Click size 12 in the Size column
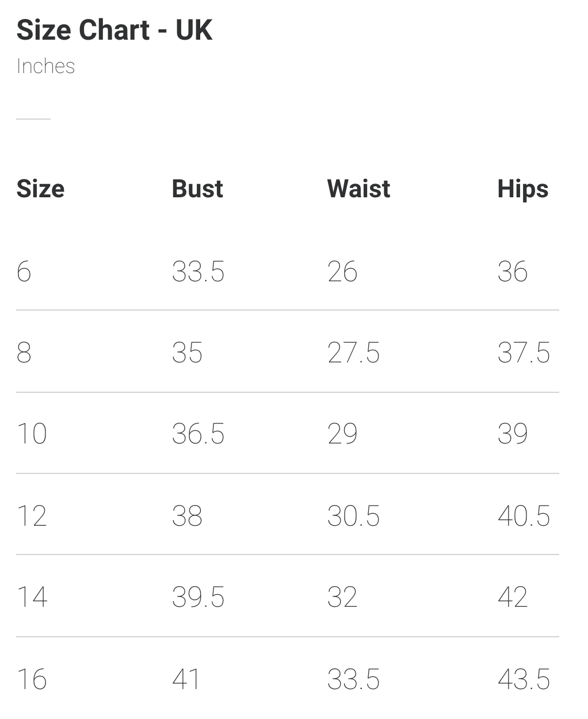 click(32, 515)
